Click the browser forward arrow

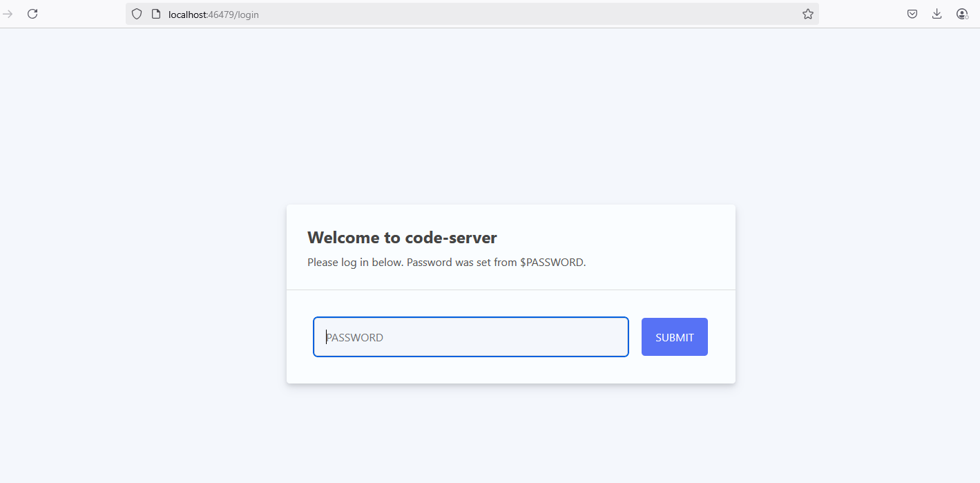pyautogui.click(x=8, y=14)
